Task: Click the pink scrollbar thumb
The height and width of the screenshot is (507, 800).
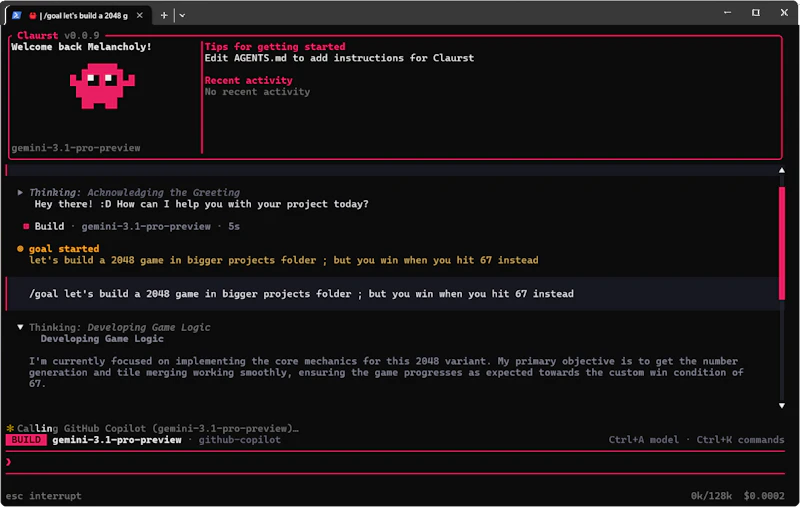Action: click(782, 243)
